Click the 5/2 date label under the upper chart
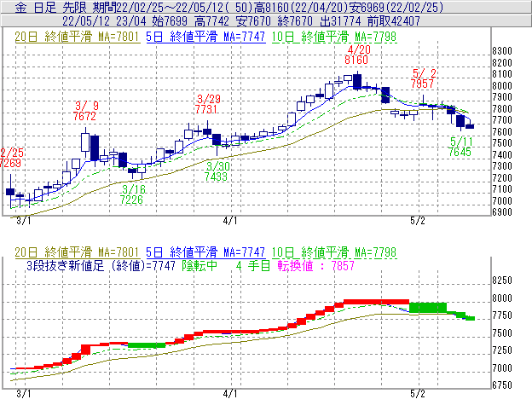 point(418,221)
